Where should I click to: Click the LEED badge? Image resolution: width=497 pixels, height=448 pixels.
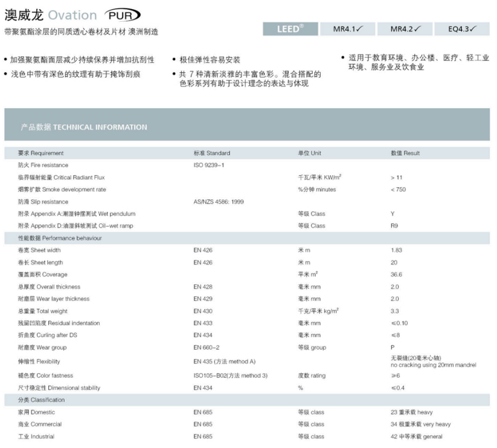(x=290, y=28)
